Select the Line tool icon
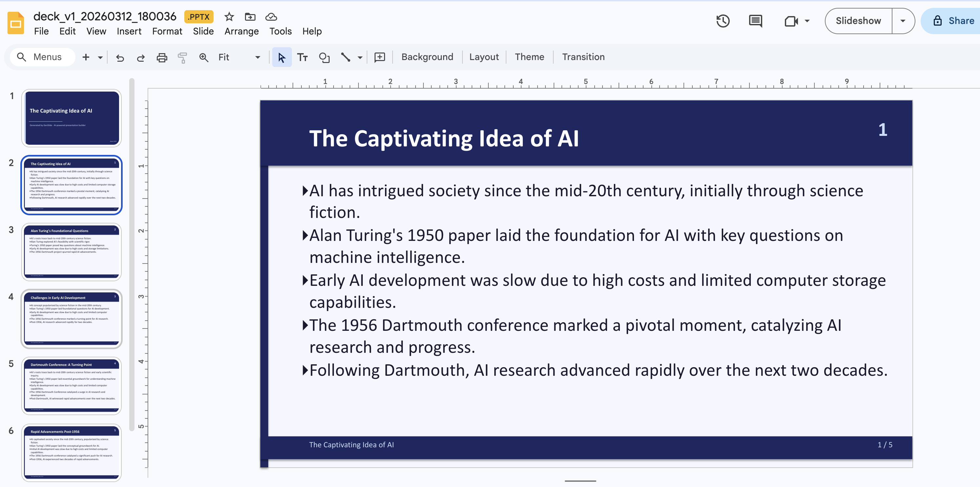 pos(345,57)
